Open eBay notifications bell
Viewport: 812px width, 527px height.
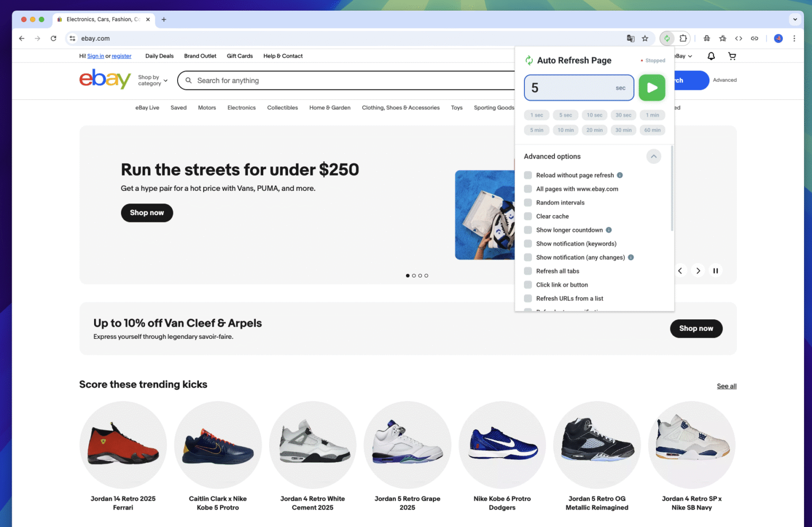click(x=711, y=56)
